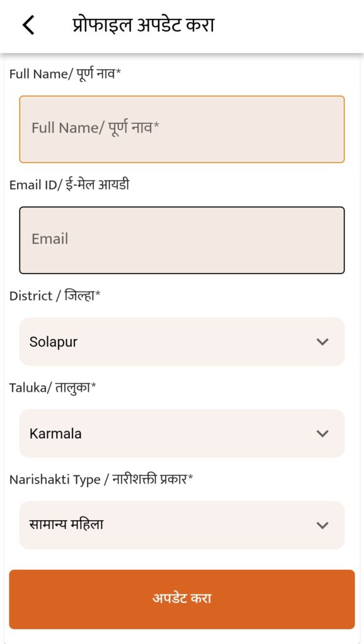Open the District dropdown showing Solapur
Image resolution: width=364 pixels, height=644 pixels.
[182, 341]
